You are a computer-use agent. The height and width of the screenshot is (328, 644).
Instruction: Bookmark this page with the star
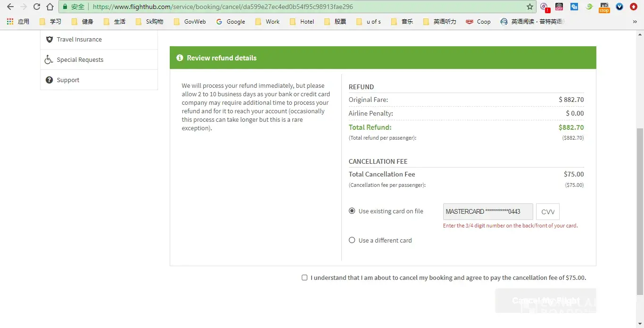529,7
